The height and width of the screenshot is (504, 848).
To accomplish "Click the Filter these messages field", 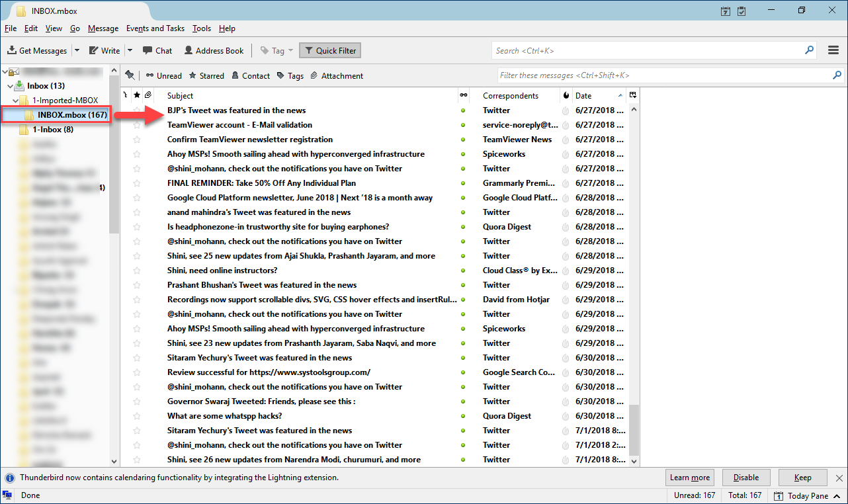I will 671,75.
